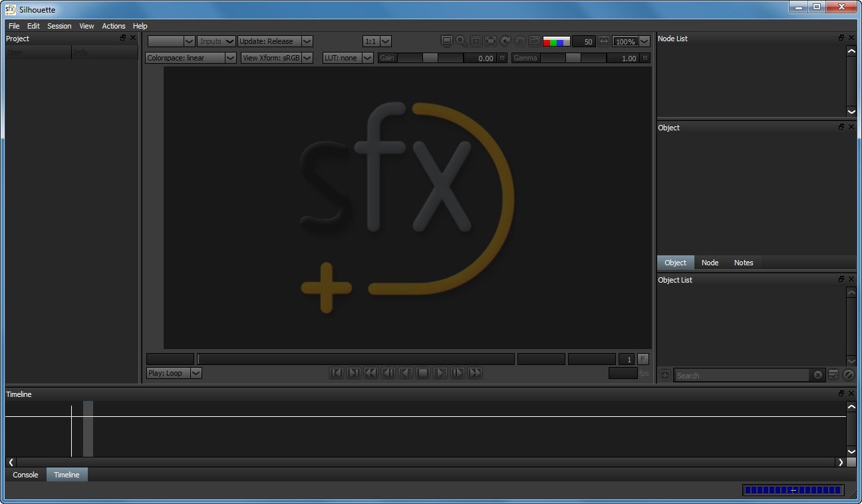Open the Help menu
The height and width of the screenshot is (504, 862).
pos(140,26)
